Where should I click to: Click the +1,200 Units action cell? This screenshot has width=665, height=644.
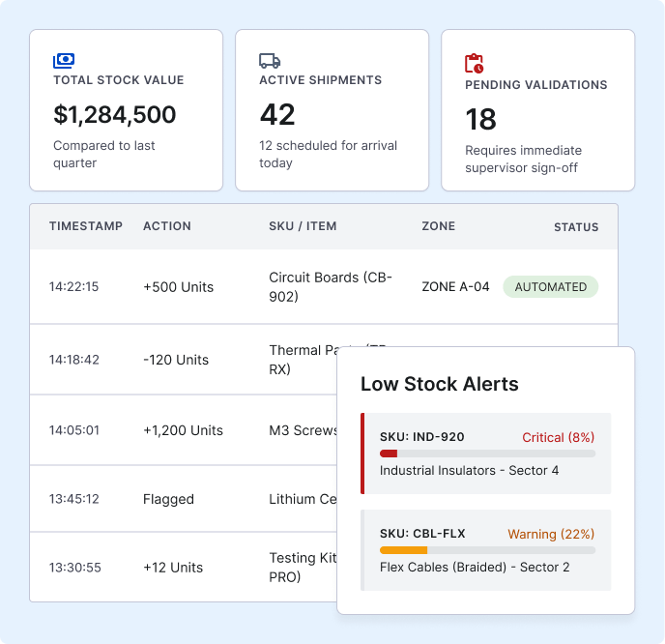[x=183, y=430]
